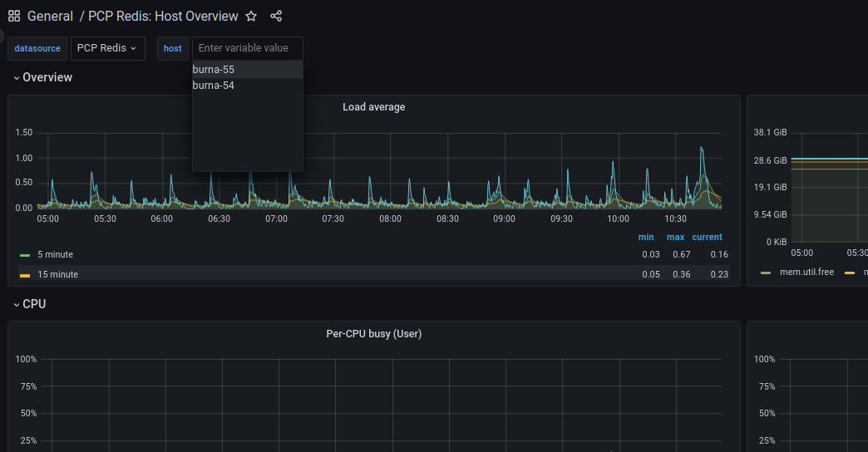The width and height of the screenshot is (868, 452).
Task: Toggle the 15 minute series in legend
Action: [x=57, y=274]
